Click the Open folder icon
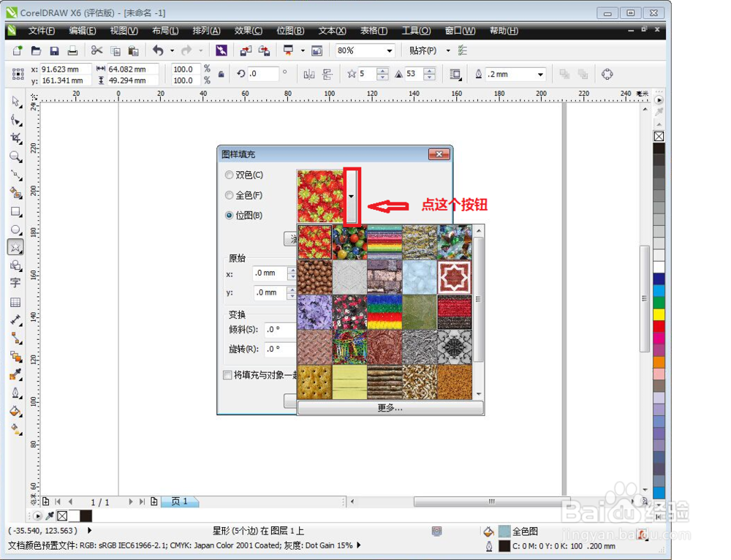The height and width of the screenshot is (560, 731). pyautogui.click(x=36, y=50)
